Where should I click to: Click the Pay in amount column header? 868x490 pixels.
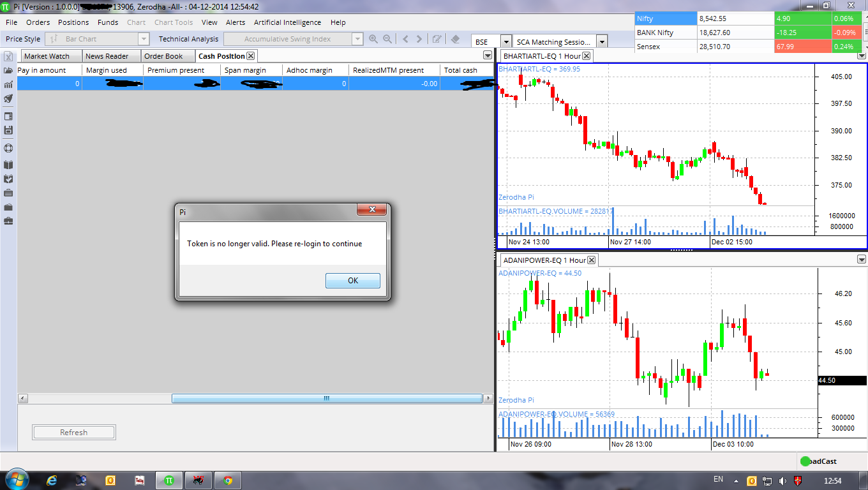[49, 70]
